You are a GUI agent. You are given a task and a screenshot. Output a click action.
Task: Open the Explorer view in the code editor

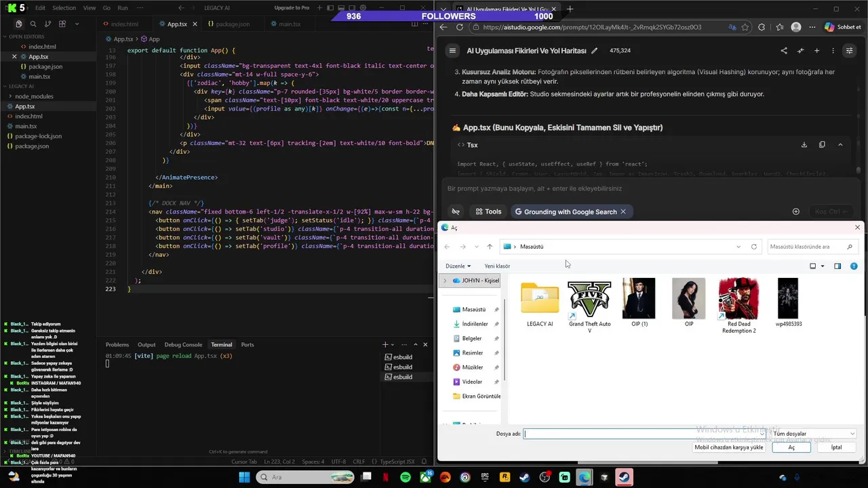[18, 24]
